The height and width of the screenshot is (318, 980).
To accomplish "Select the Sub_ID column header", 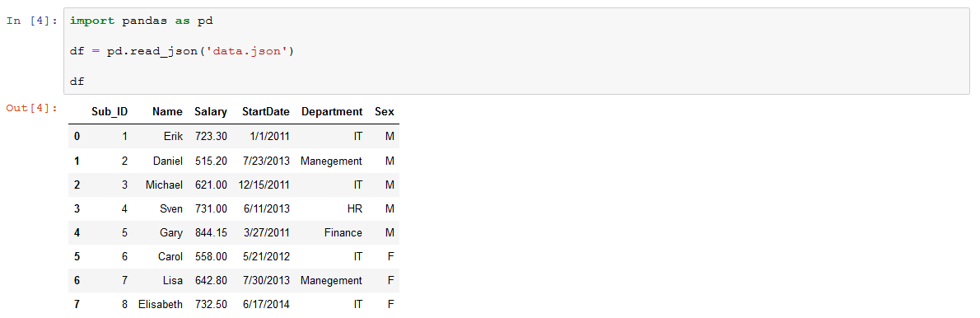I will tap(110, 112).
